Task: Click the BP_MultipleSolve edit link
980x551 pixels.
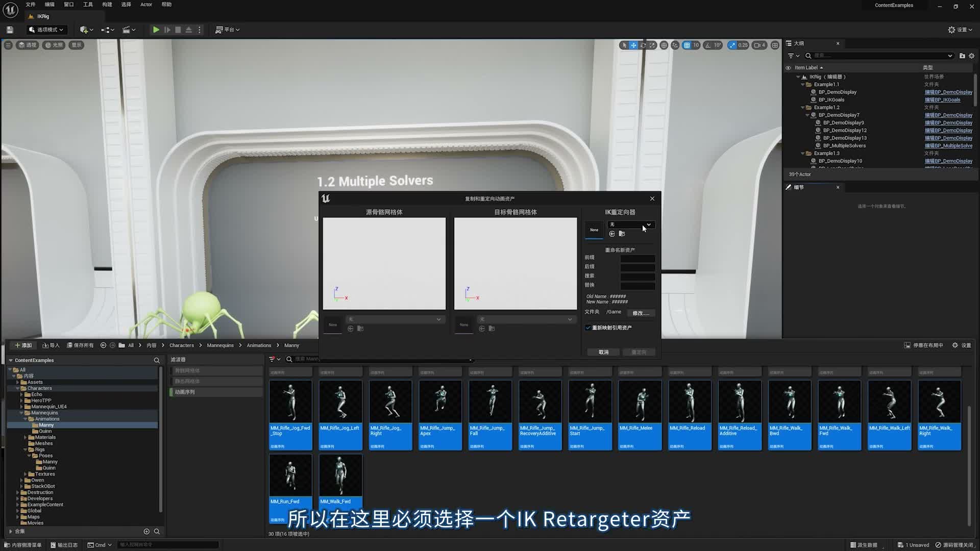Action: click(948, 146)
